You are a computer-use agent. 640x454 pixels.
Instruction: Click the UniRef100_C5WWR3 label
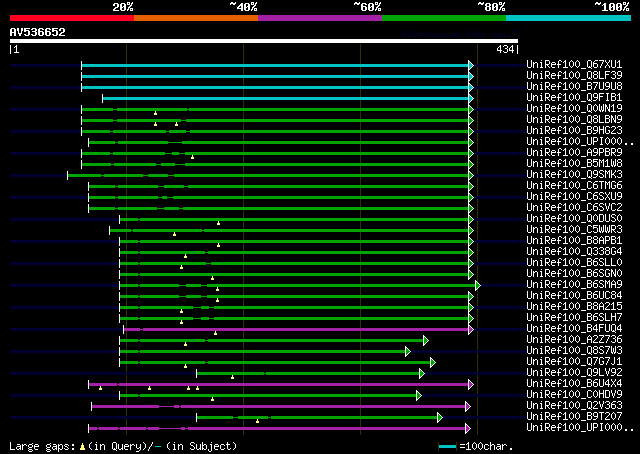574,230
